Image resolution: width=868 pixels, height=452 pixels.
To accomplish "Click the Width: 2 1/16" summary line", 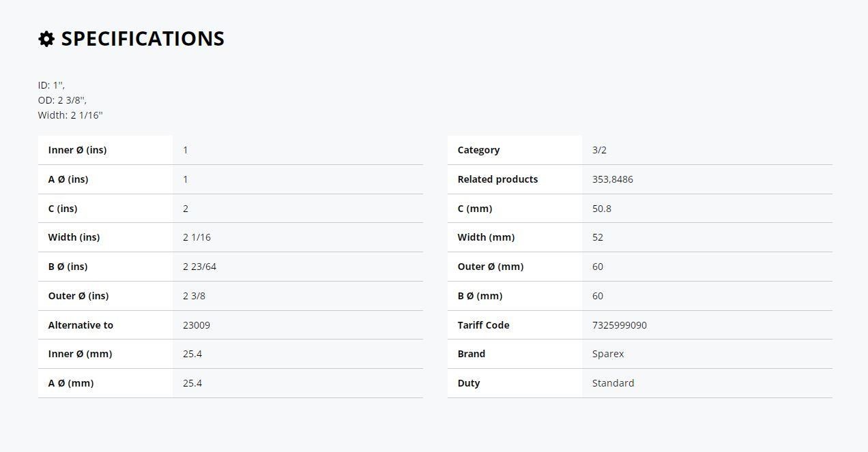I will pyautogui.click(x=70, y=115).
